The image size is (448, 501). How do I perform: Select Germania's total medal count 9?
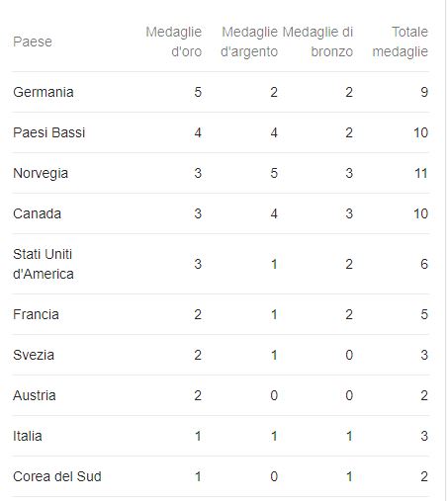424,92
